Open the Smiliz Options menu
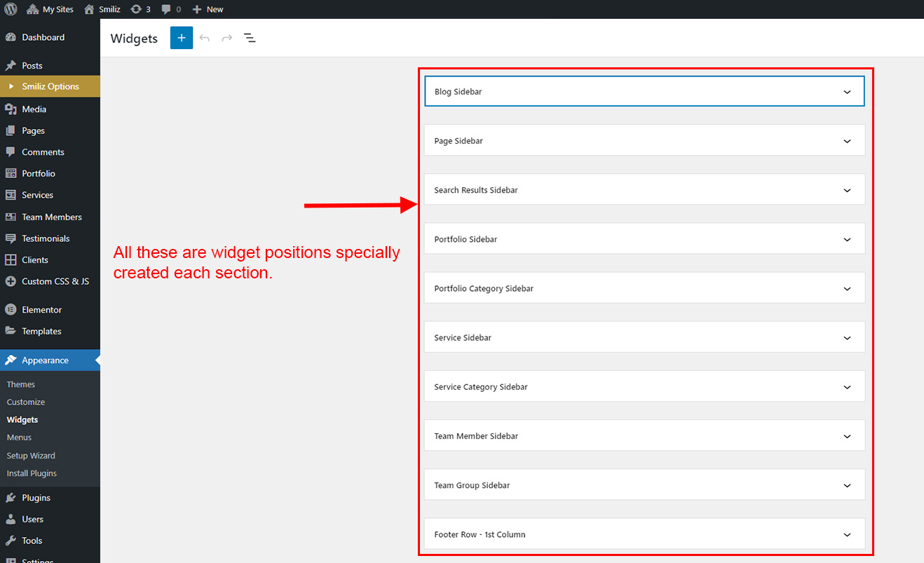 point(50,86)
